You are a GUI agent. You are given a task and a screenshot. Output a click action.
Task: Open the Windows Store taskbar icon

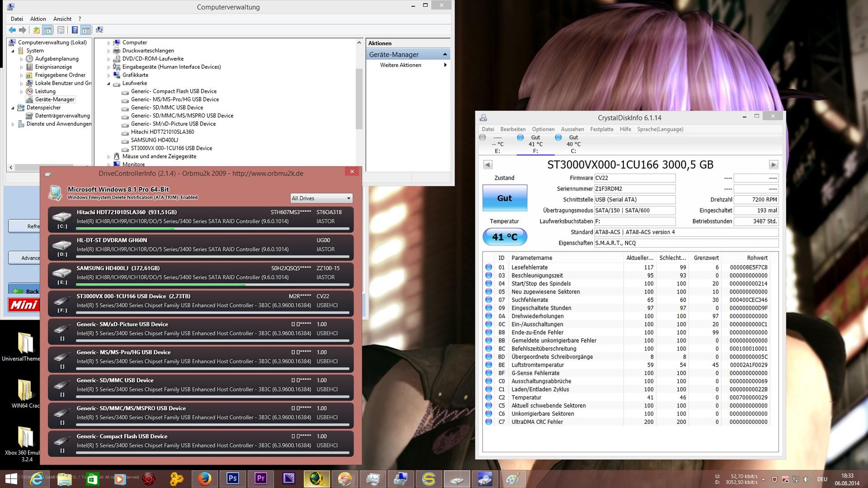pyautogui.click(x=92, y=479)
